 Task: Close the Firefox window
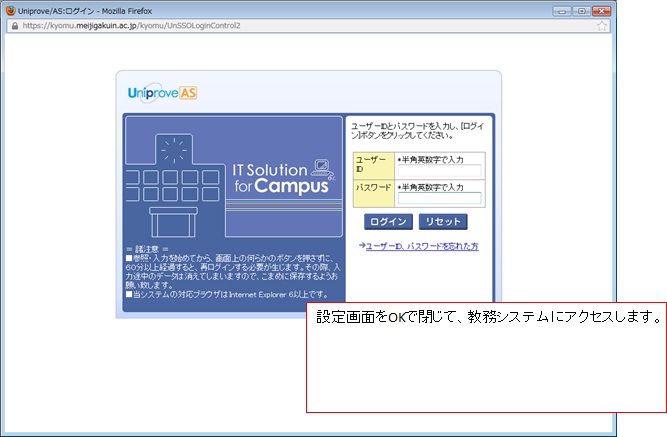coord(601,11)
